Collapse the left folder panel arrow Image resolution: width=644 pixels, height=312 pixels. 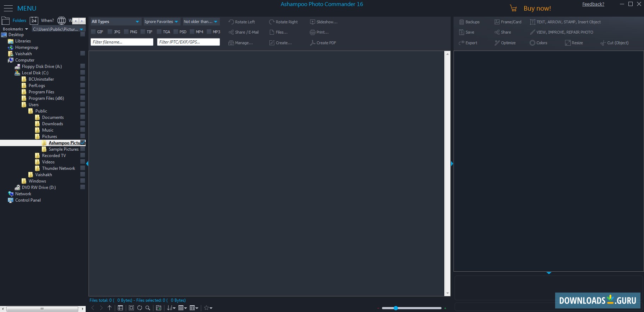click(87, 163)
